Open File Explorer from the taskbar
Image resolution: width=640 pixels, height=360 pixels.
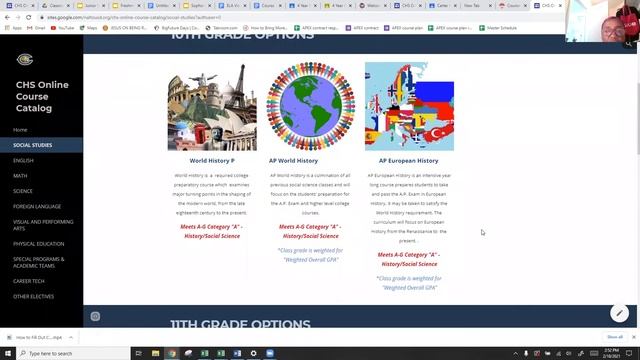tap(156, 353)
